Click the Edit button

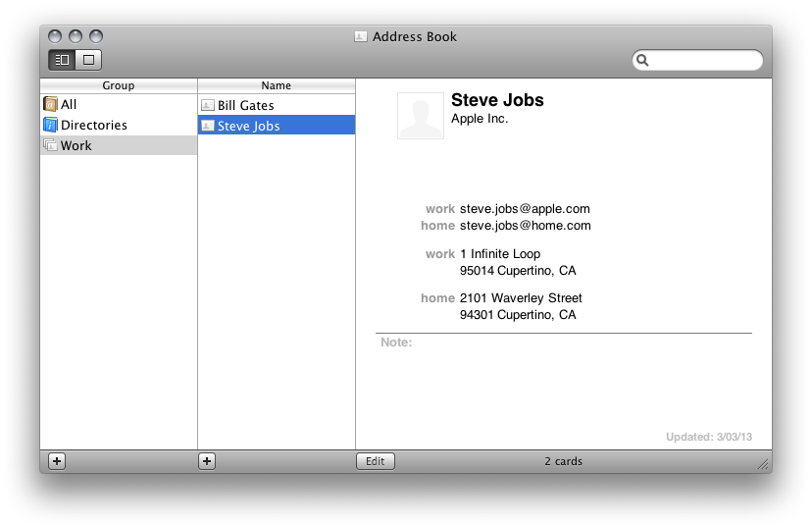(376, 461)
